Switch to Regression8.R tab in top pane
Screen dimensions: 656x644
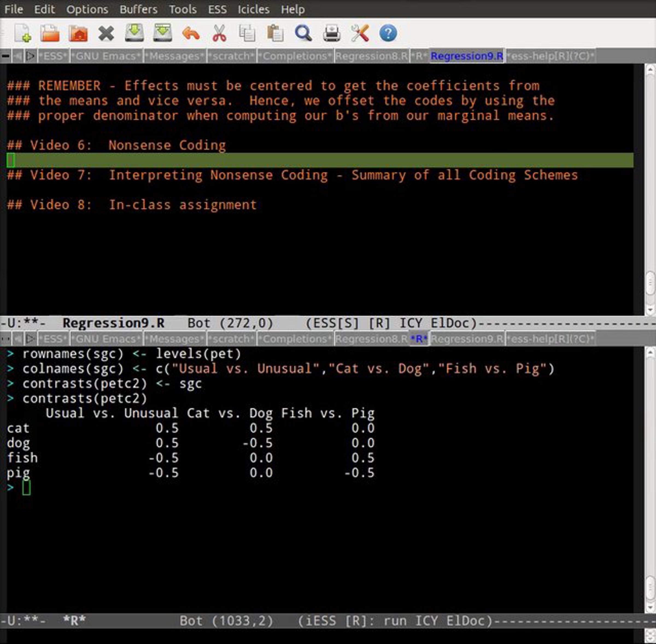click(371, 56)
